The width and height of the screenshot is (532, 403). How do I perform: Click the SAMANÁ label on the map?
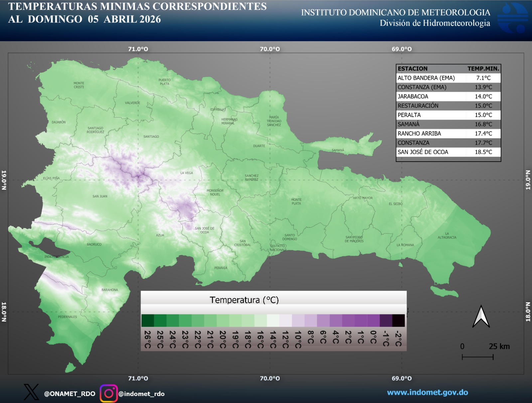(338, 150)
